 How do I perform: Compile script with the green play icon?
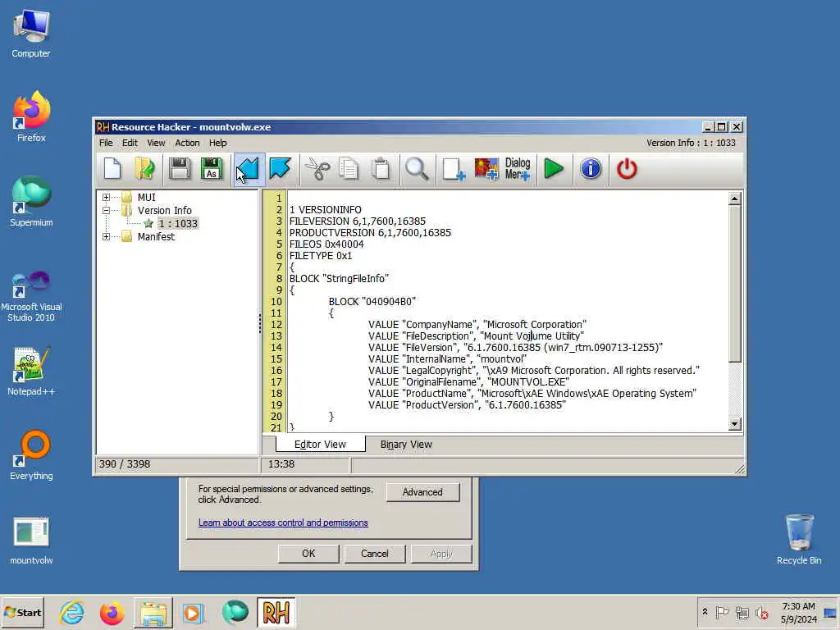[554, 169]
